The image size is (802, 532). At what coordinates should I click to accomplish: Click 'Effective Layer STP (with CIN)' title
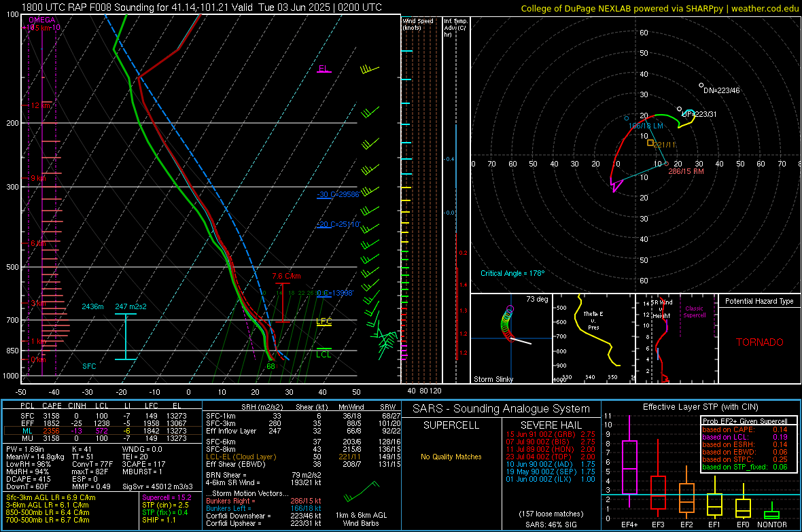(700, 407)
